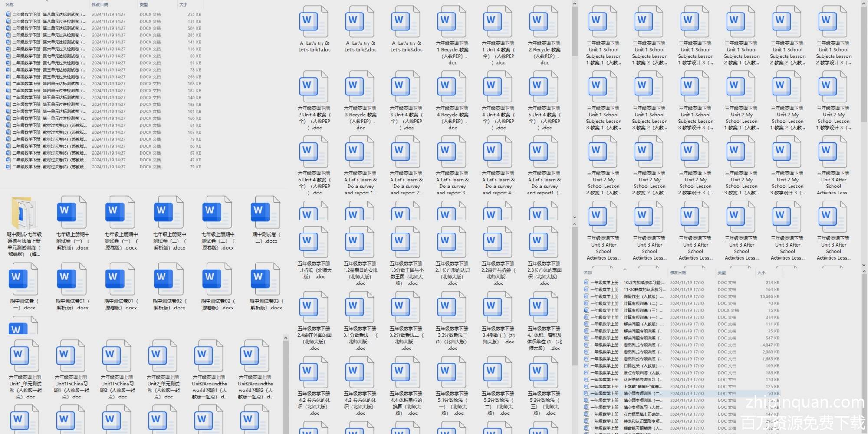The image size is (868, 434).
Task: Click the 名称 header above 一年级数学上册 files
Action: pos(588,273)
